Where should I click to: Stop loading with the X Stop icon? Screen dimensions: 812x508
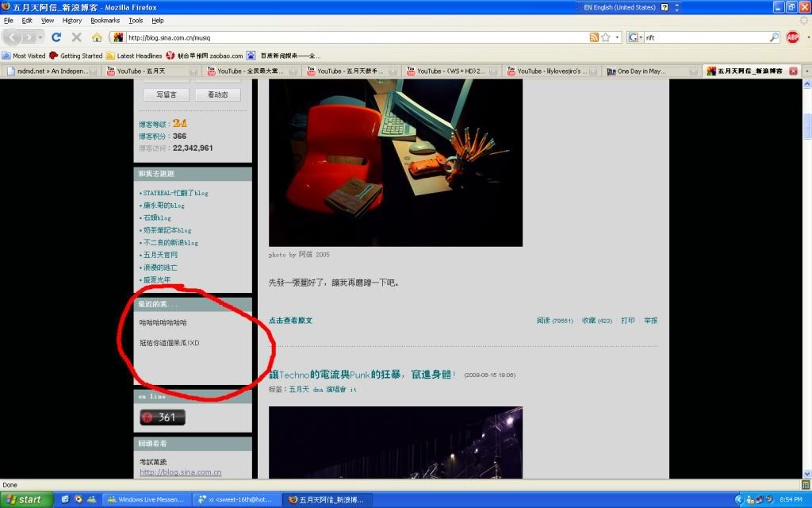pyautogui.click(x=77, y=37)
